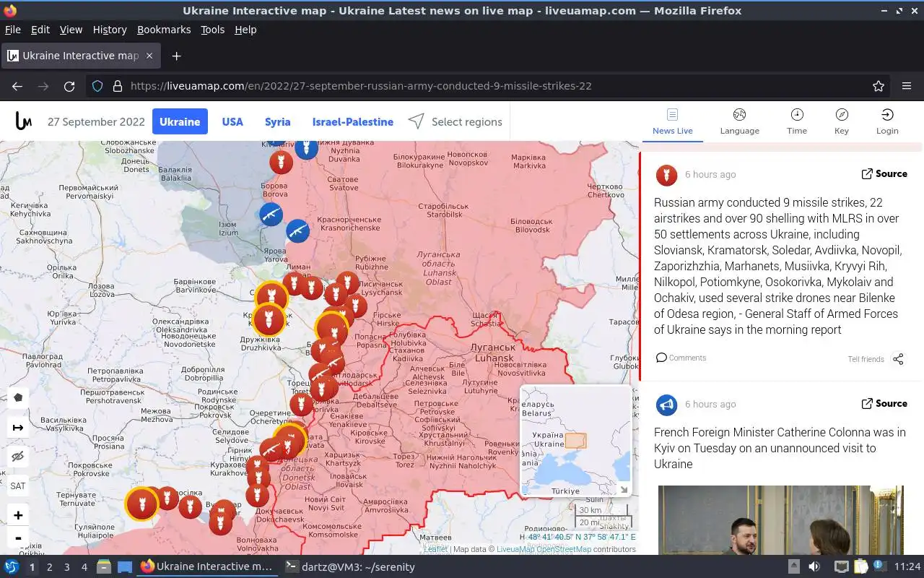
Task: Toggle the SAT satellite view
Action: (x=18, y=486)
